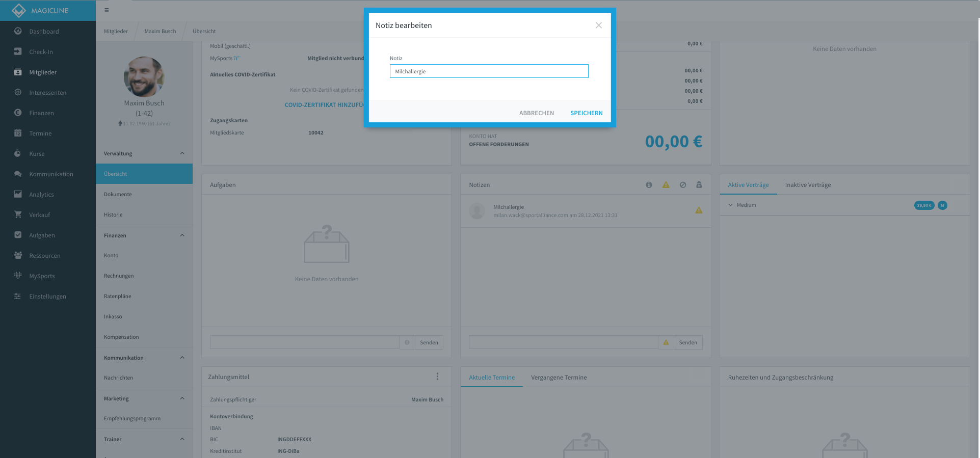This screenshot has height=458, width=980.
Task: Open the Kurse stopwatch icon
Action: click(x=18, y=153)
